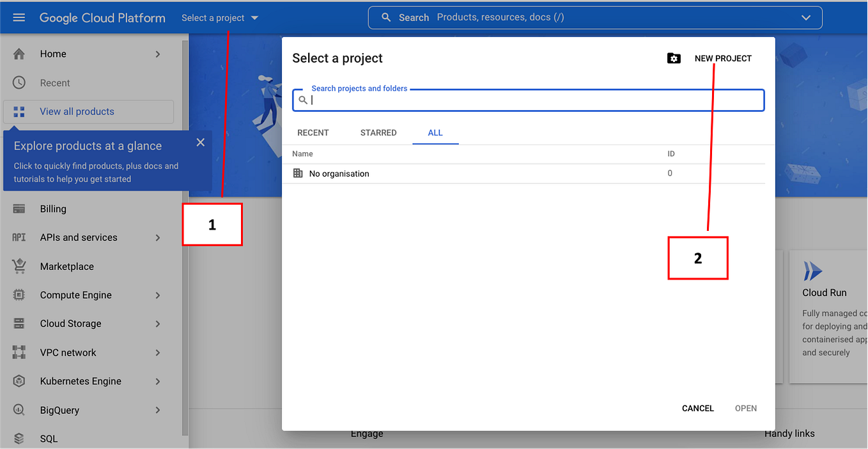Select the Recent clock icon
The height and width of the screenshot is (449, 868).
click(19, 83)
